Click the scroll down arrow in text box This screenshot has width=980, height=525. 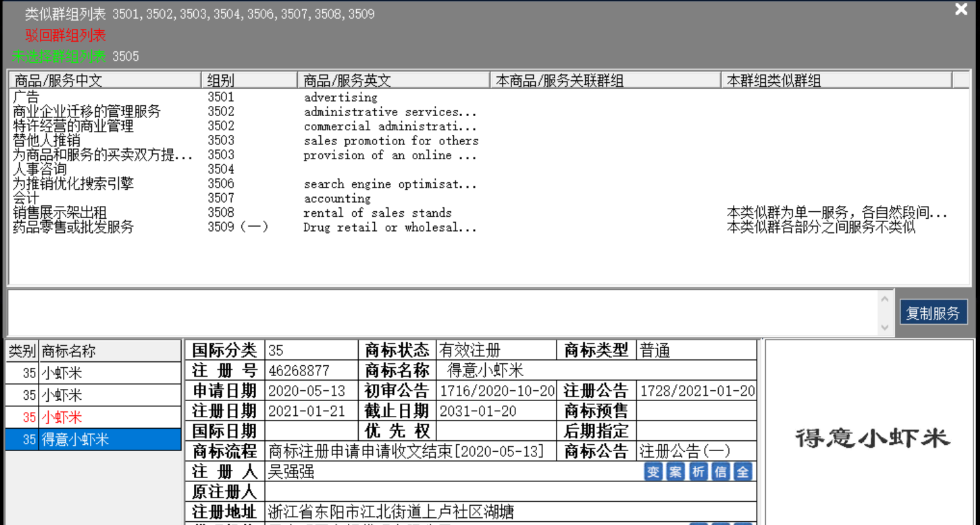pyautogui.click(x=884, y=327)
